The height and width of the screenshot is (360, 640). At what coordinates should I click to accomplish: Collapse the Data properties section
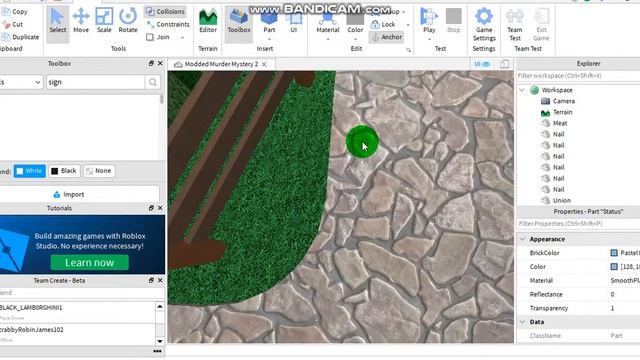point(522,322)
